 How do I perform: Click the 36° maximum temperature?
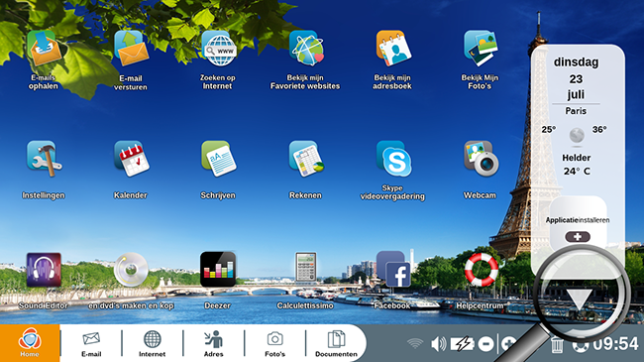pyautogui.click(x=599, y=130)
